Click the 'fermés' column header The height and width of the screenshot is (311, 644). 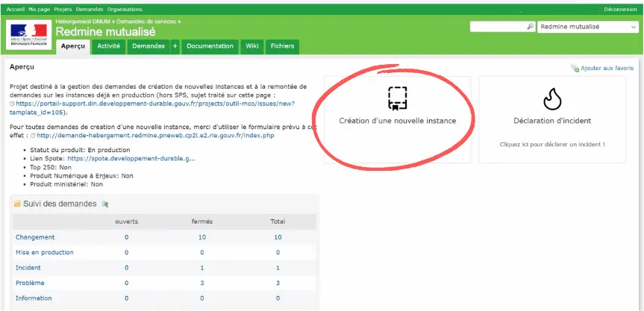click(202, 222)
